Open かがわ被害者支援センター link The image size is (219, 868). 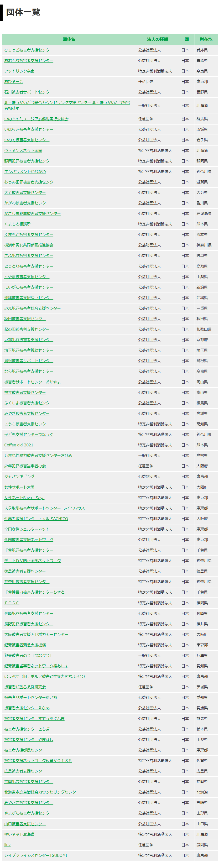[x=27, y=203]
